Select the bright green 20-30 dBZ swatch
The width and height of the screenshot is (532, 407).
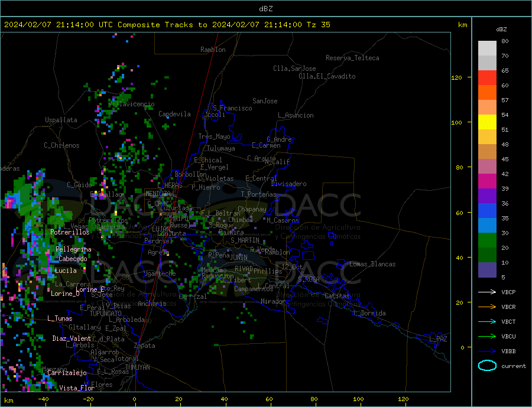pos(487,240)
